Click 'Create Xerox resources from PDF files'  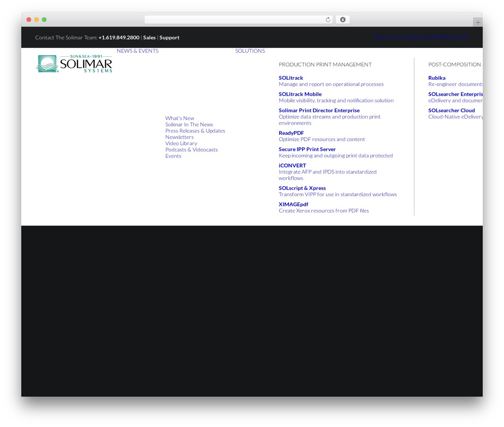[324, 211]
